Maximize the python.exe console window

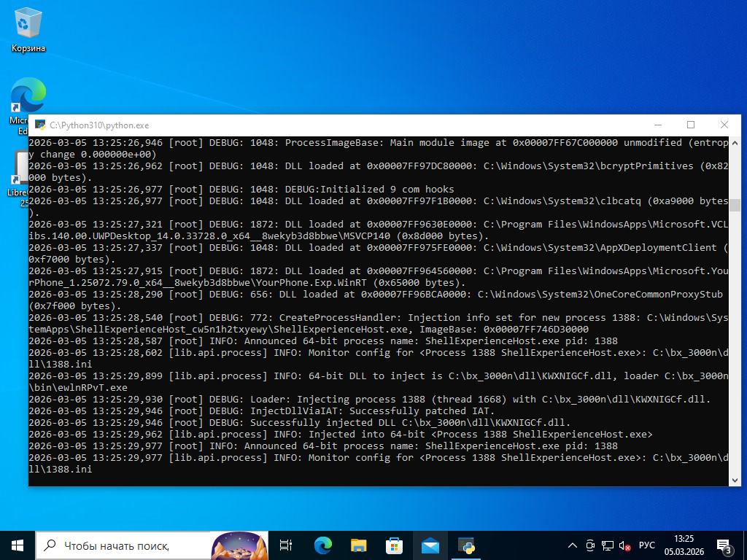691,125
